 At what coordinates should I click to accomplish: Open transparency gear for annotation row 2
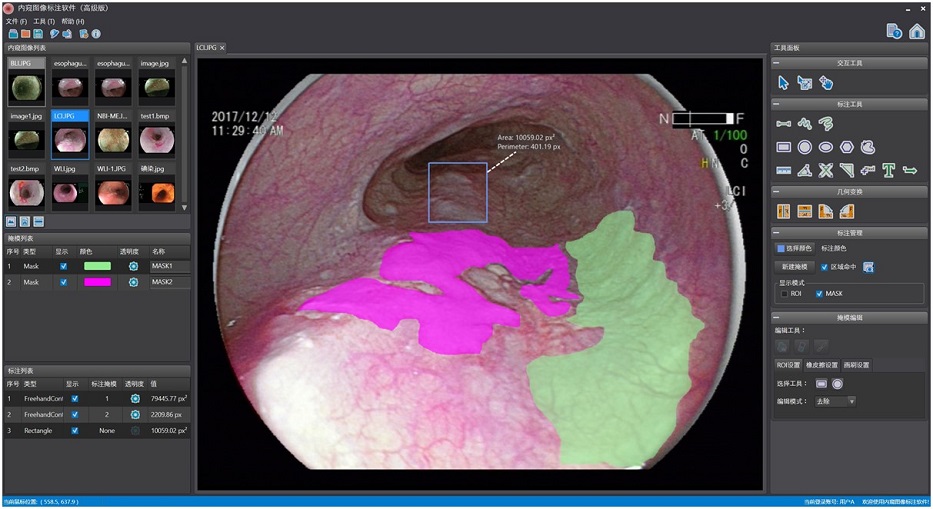[135, 414]
